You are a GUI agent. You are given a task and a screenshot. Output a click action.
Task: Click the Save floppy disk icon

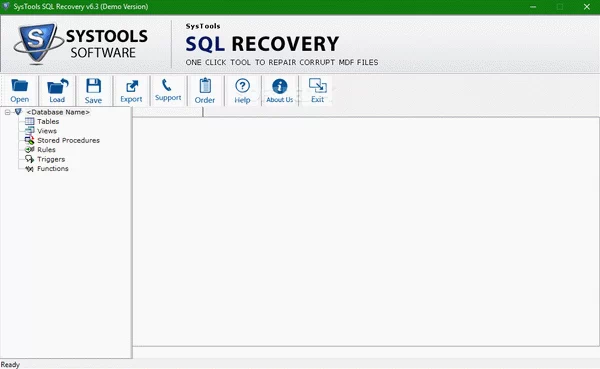pos(93,86)
